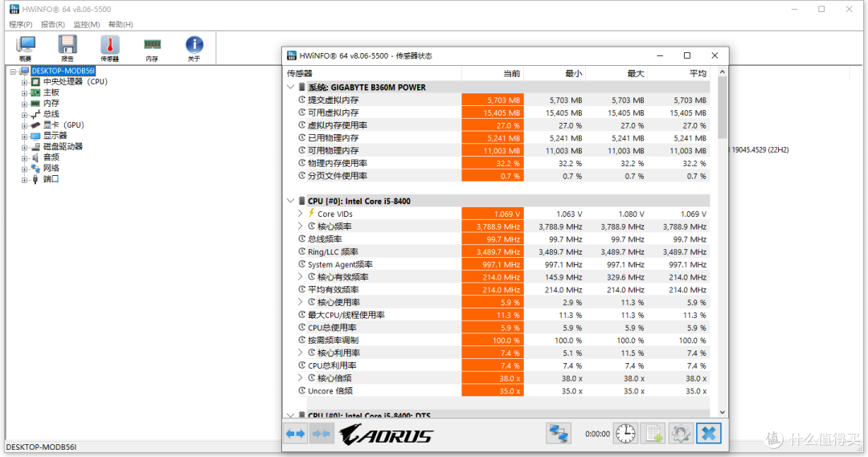Click the left-right expand arrows button in the sensor window
The image size is (868, 457).
[x=296, y=434]
